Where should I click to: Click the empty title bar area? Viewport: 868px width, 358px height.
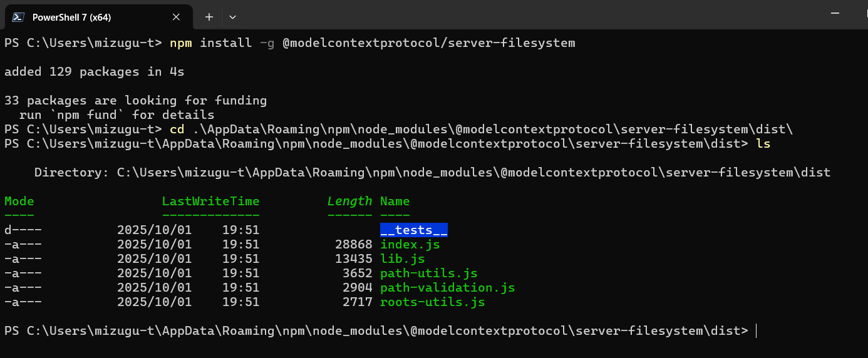[x=501, y=15]
